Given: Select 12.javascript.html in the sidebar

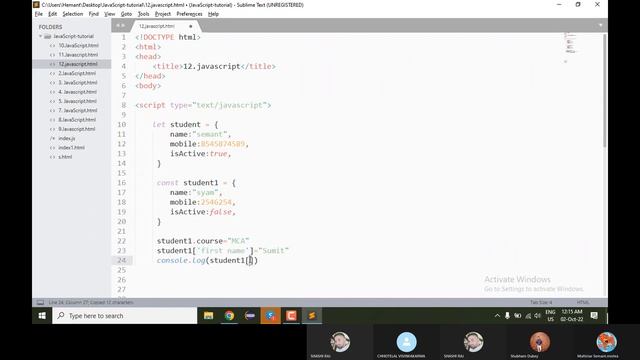Looking at the screenshot, I should coord(78,64).
